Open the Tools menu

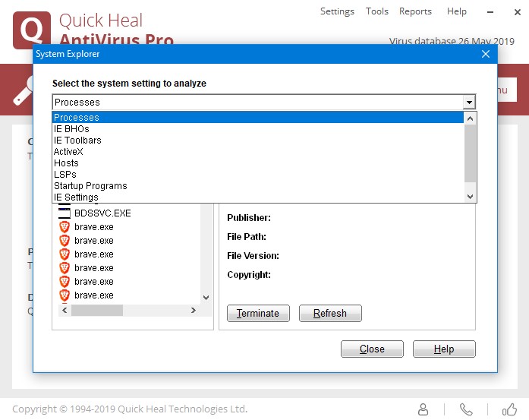pos(377,11)
